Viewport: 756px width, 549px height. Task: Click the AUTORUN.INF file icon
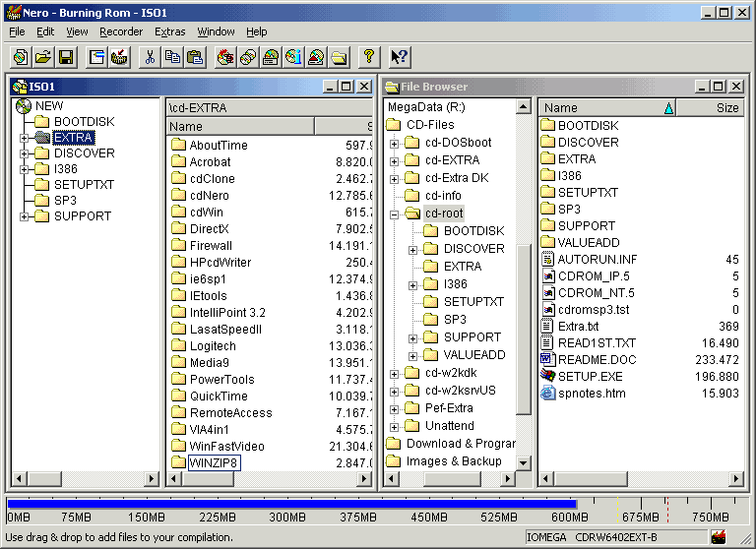pyautogui.click(x=547, y=260)
